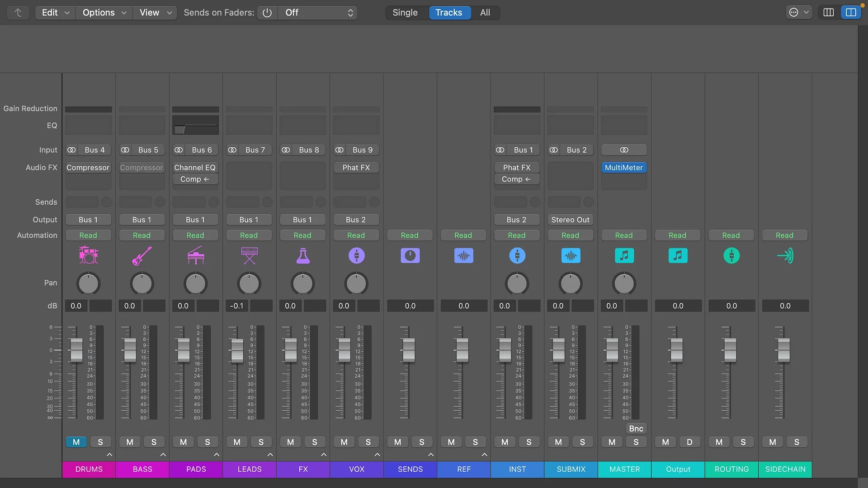Image resolution: width=868 pixels, height=488 pixels.
Task: Open the PADS channel EQ thumbnail
Action: click(x=195, y=125)
